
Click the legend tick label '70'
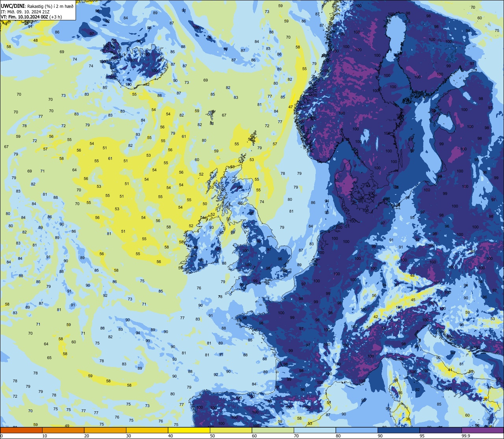[296, 436]
